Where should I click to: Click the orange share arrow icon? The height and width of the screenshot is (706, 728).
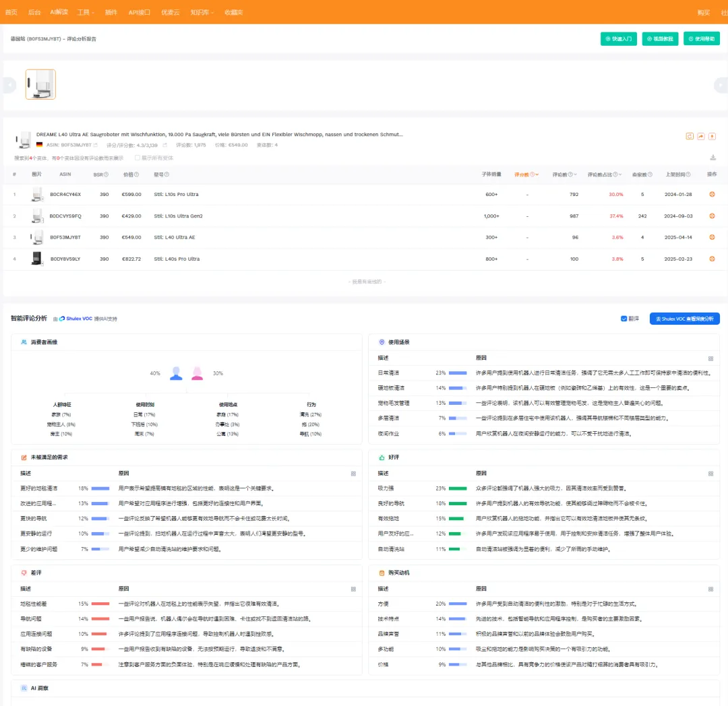point(700,136)
